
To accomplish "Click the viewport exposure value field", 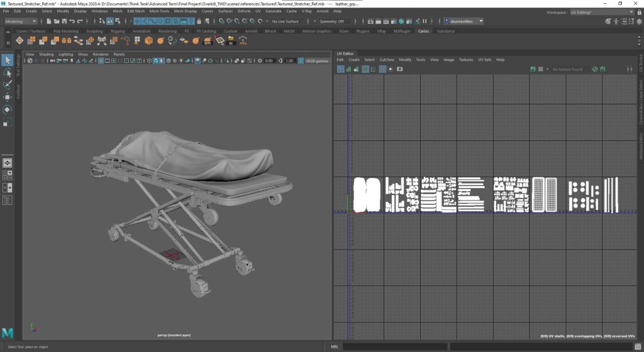I will coord(269,61).
